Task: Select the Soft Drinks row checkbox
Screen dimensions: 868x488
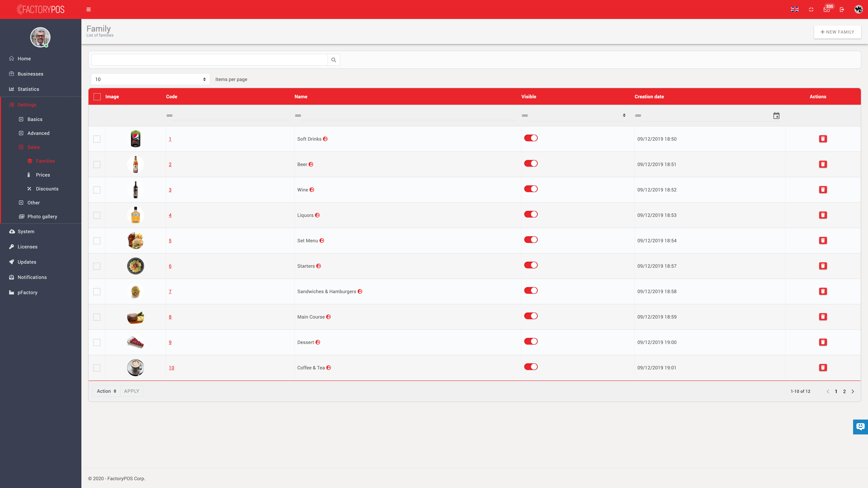Action: pos(97,139)
